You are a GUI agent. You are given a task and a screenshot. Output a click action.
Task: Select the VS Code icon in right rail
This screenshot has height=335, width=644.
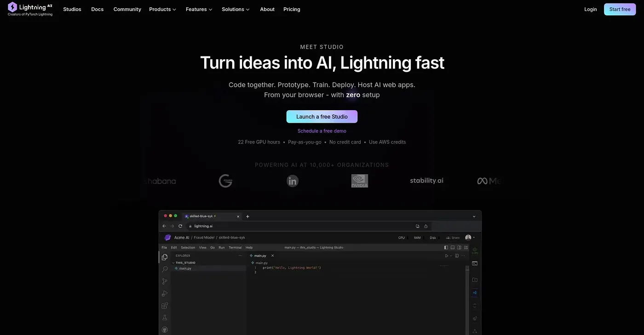(475, 293)
